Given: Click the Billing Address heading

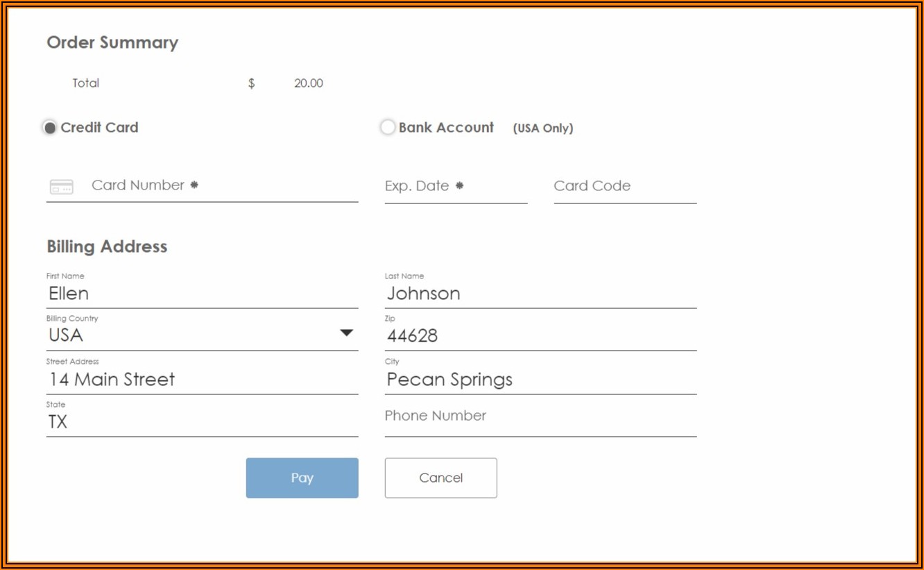Looking at the screenshot, I should [107, 246].
